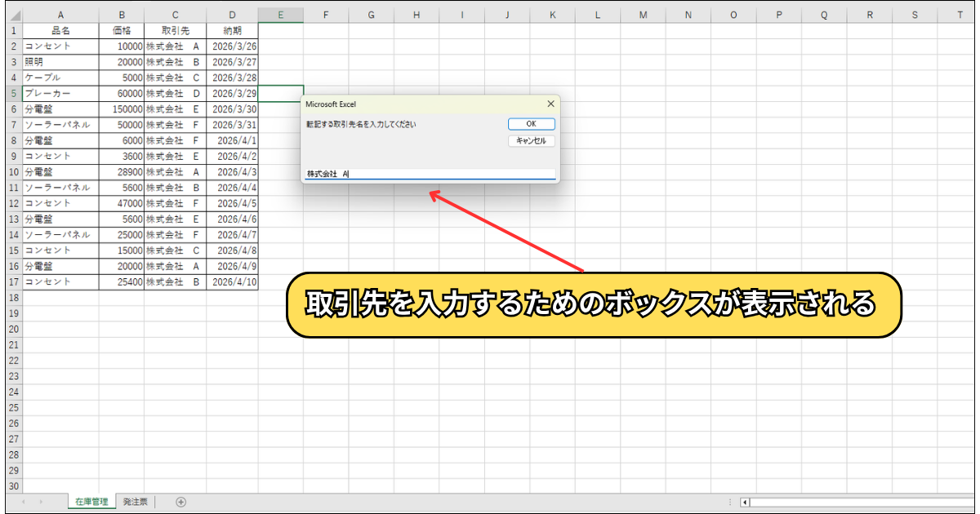The height and width of the screenshot is (514, 980).
Task: Click the left arrow of horizontal scrollbar
Action: [x=744, y=502]
